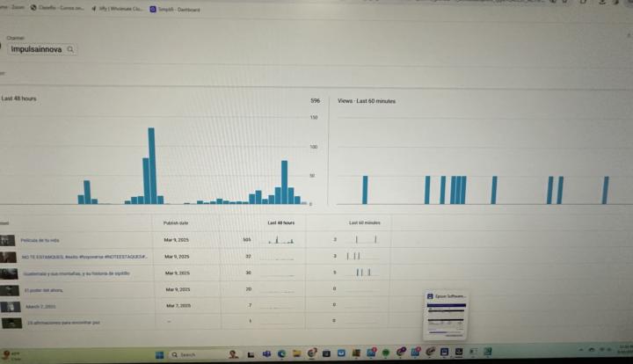Click the search magnifier beside Impulsainnova
633x364 pixels.
[70, 49]
